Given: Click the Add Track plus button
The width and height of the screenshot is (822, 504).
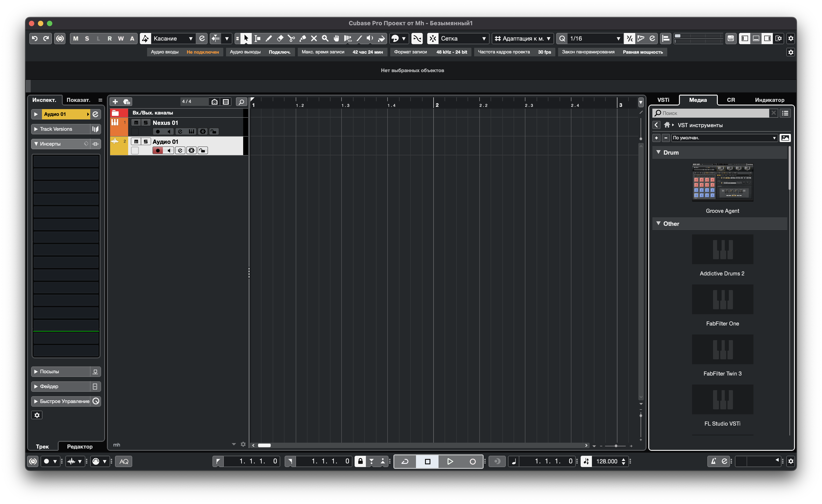Looking at the screenshot, I should point(115,102).
